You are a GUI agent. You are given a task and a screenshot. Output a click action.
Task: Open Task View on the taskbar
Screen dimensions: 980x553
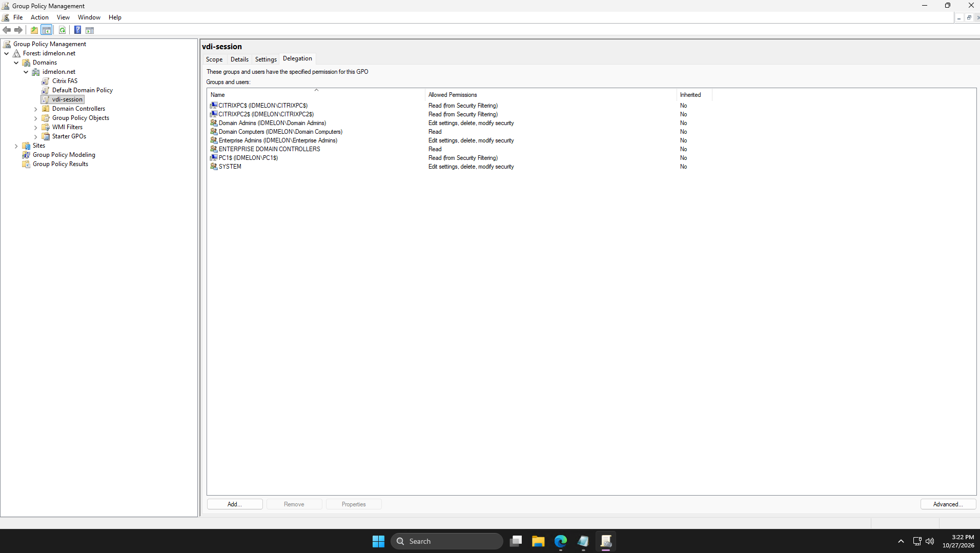coord(516,541)
